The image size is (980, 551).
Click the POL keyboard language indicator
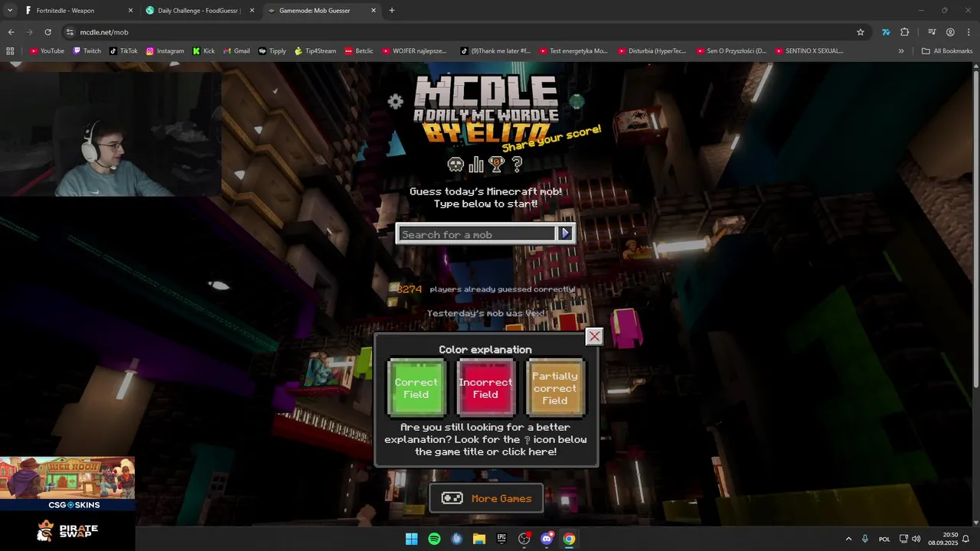click(x=884, y=539)
